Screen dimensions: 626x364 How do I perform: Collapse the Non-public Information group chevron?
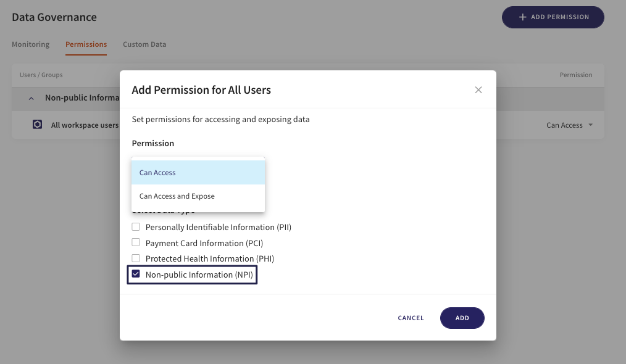pyautogui.click(x=30, y=98)
